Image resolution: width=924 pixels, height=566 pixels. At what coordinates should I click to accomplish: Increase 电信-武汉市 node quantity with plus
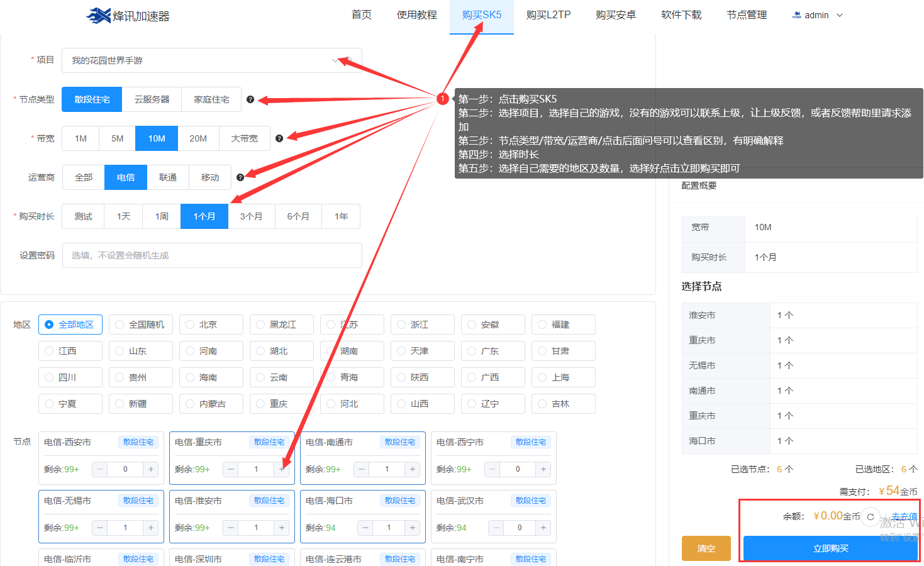543,528
